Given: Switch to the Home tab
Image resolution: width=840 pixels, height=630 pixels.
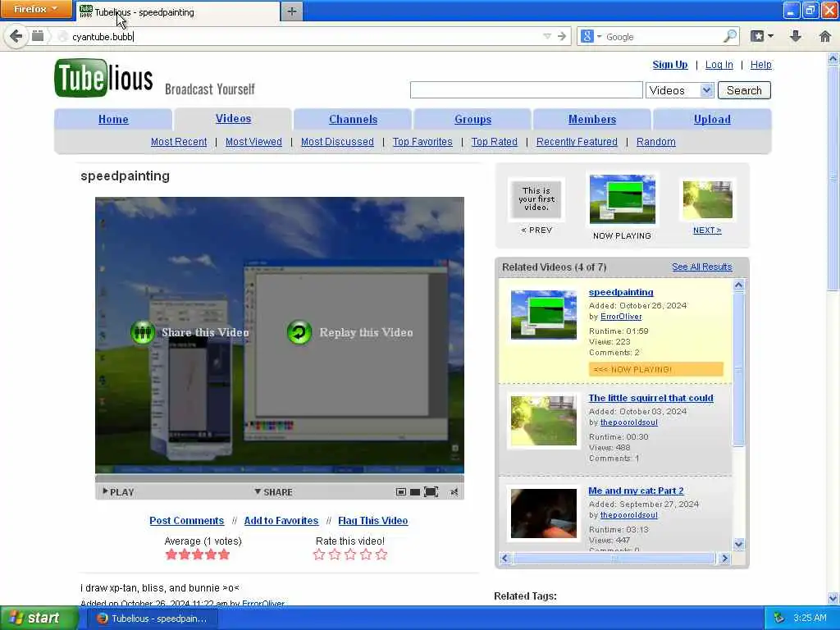Looking at the screenshot, I should point(113,120).
